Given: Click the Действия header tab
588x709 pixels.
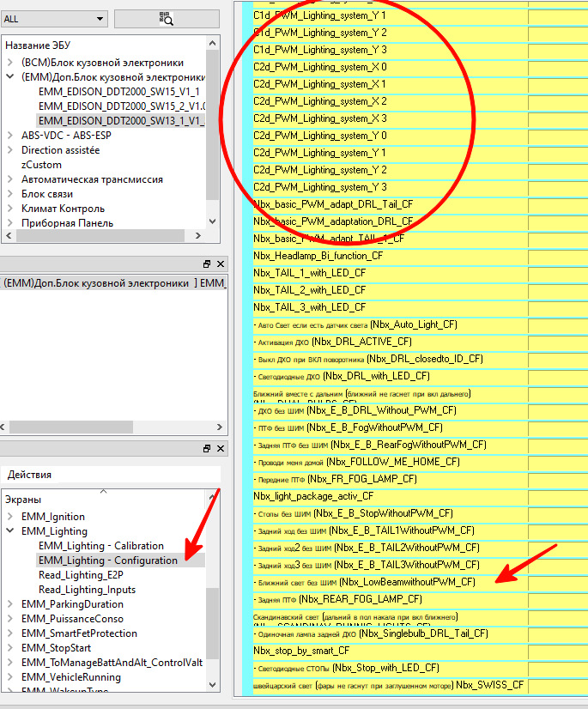Looking at the screenshot, I should [29, 475].
